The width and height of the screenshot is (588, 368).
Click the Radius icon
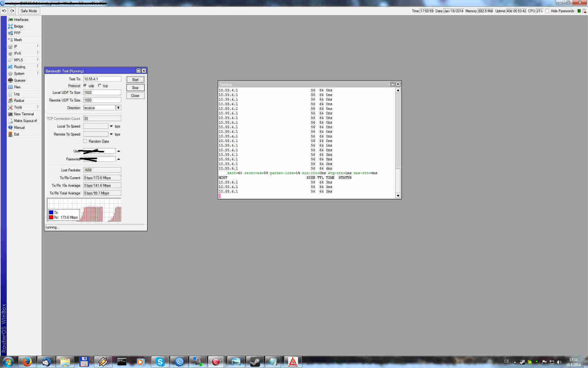[x=10, y=101]
